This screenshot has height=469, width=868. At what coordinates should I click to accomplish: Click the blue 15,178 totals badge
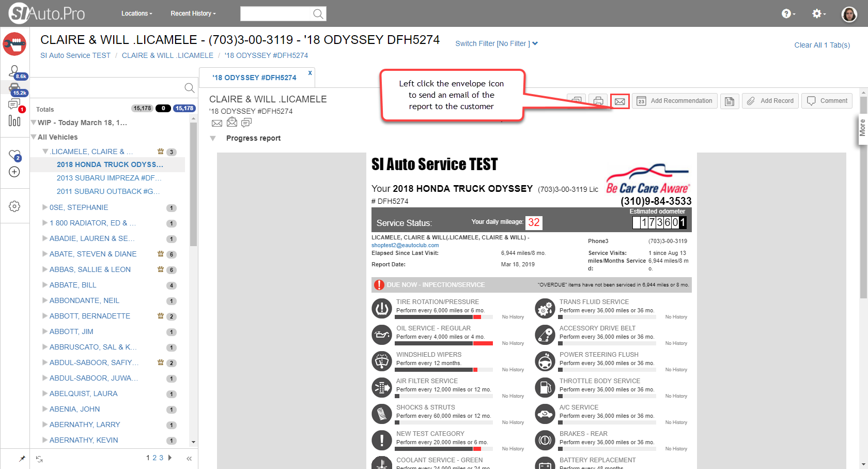pyautogui.click(x=184, y=108)
